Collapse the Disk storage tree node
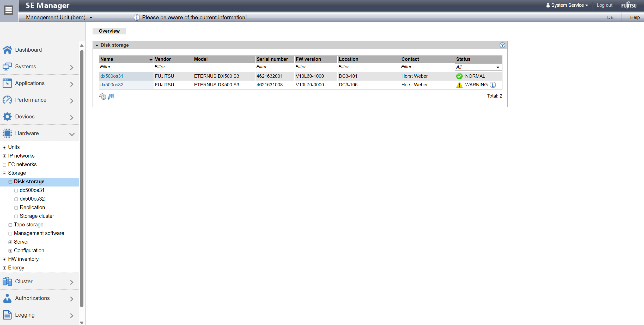 [x=10, y=182]
